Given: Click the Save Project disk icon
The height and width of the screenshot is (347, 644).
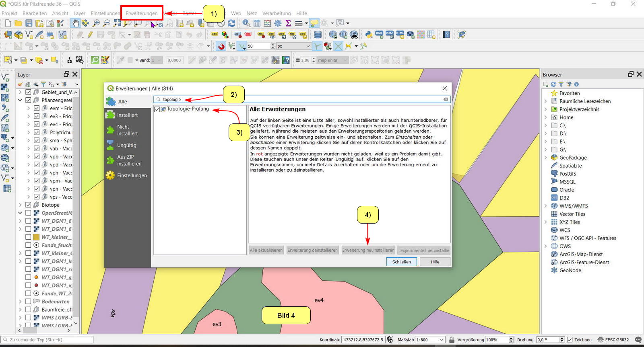Looking at the screenshot, I should [29, 23].
